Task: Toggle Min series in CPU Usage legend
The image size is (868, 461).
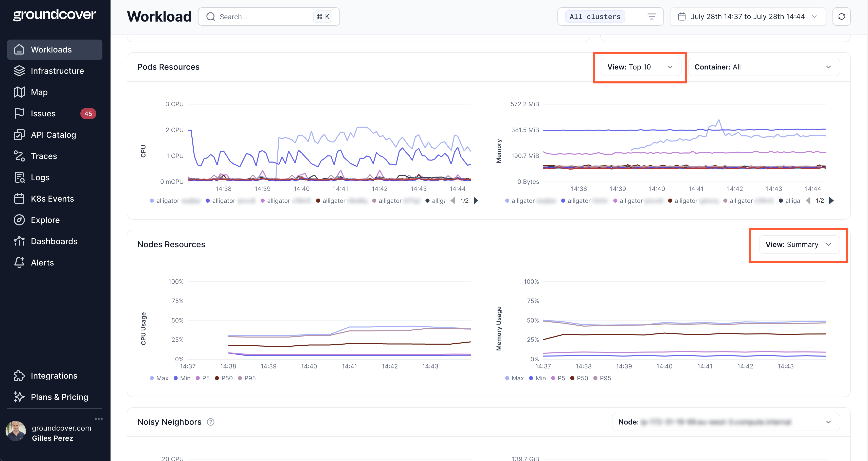Action: (182, 378)
